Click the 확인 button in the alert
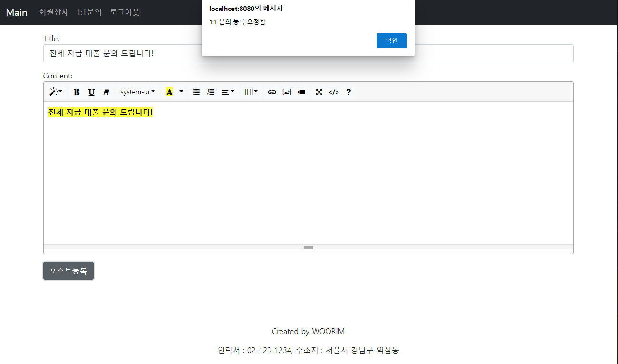 pyautogui.click(x=392, y=41)
